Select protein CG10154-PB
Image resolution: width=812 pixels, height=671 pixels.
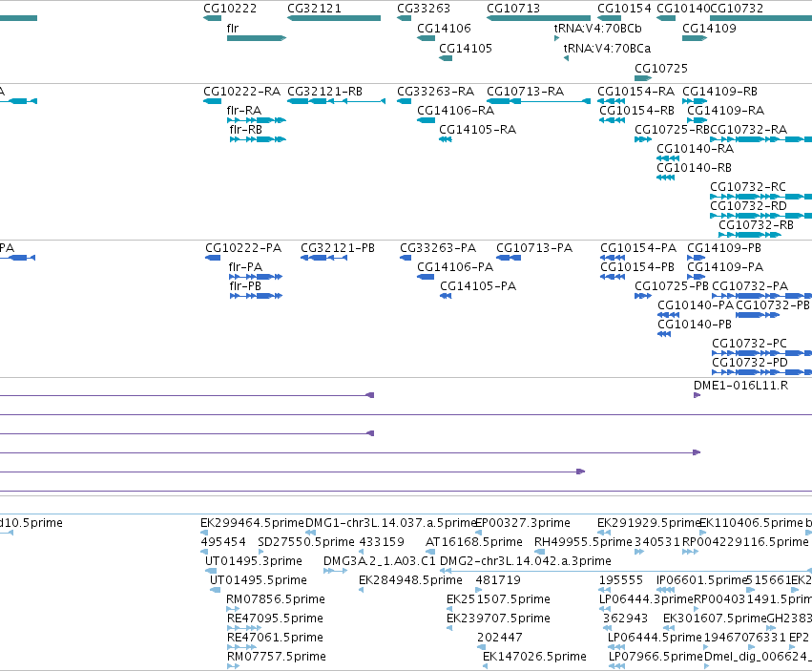pos(637,267)
